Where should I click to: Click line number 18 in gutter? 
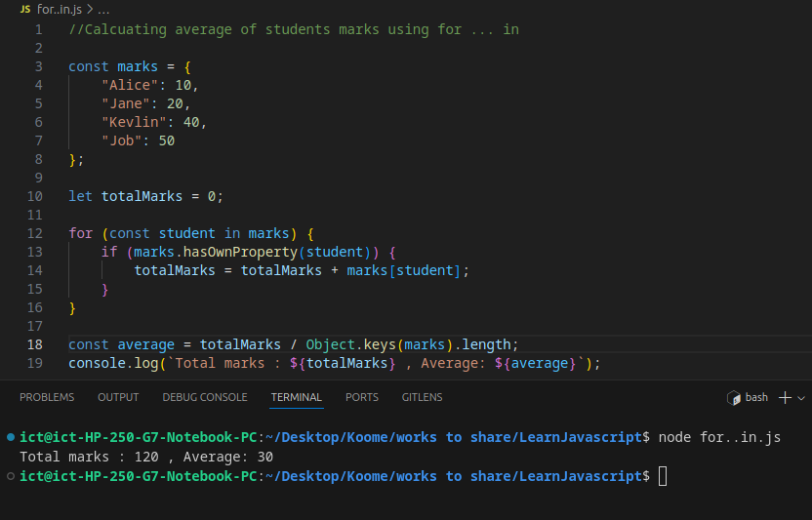click(x=35, y=344)
